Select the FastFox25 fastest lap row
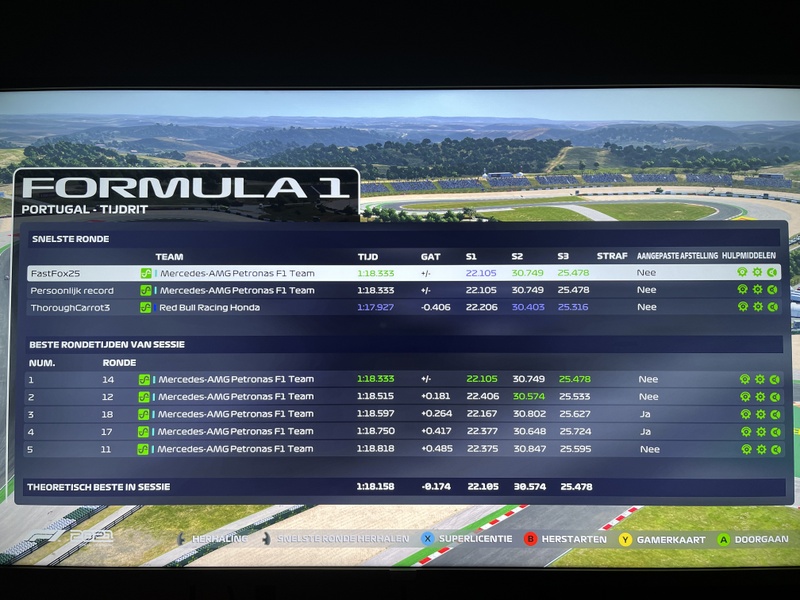 tap(404, 273)
